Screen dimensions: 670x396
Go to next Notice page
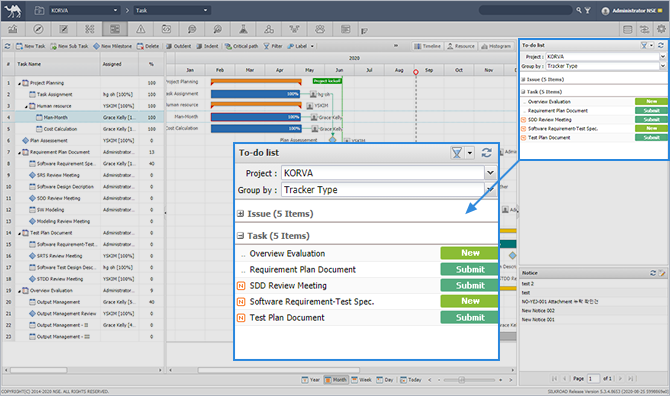coord(620,378)
